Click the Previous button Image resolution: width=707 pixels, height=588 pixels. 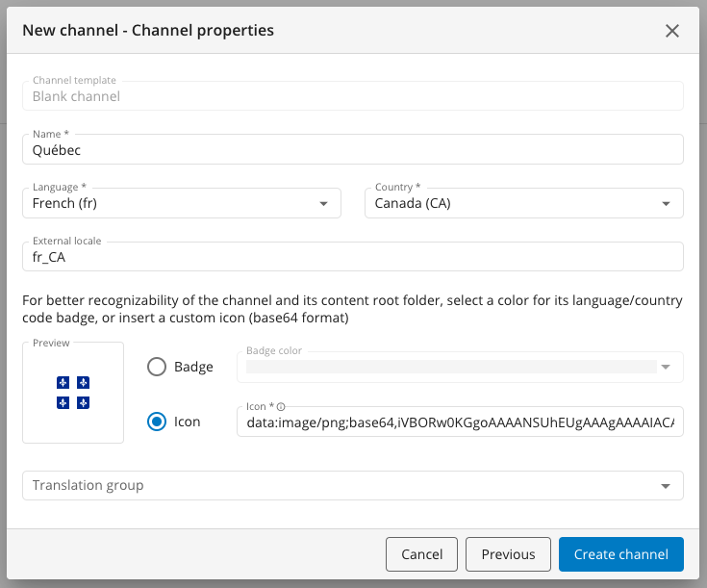click(508, 554)
